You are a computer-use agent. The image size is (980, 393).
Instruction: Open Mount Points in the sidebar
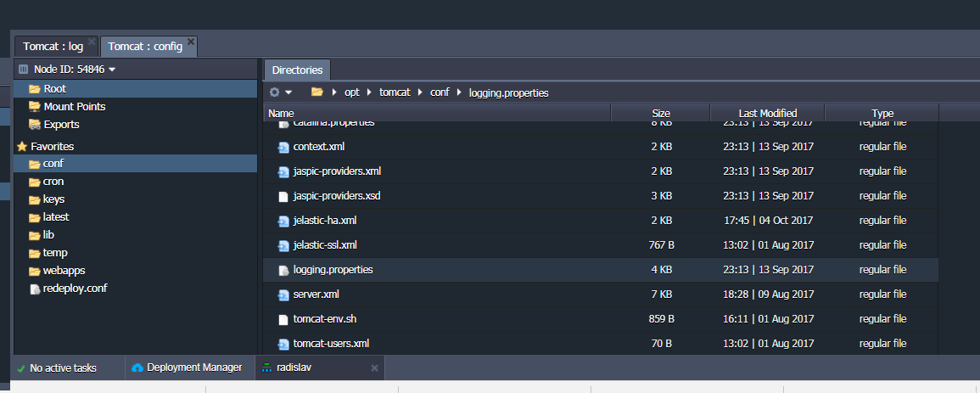[x=75, y=106]
